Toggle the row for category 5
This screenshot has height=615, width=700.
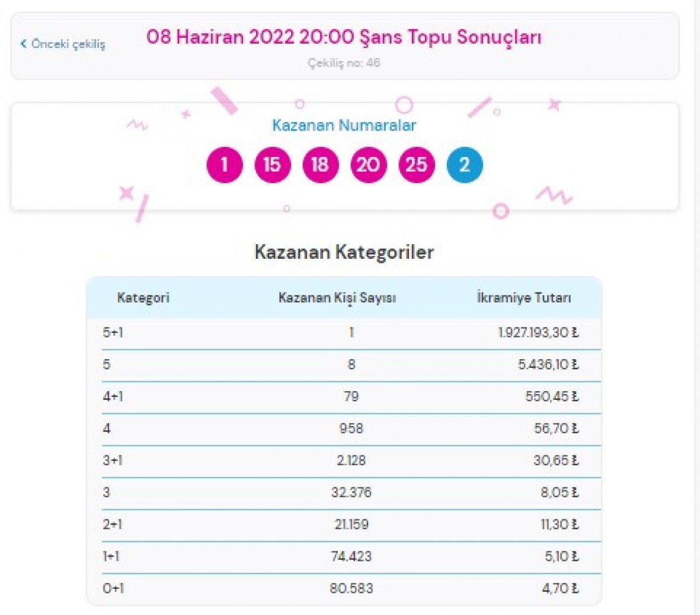(x=344, y=365)
